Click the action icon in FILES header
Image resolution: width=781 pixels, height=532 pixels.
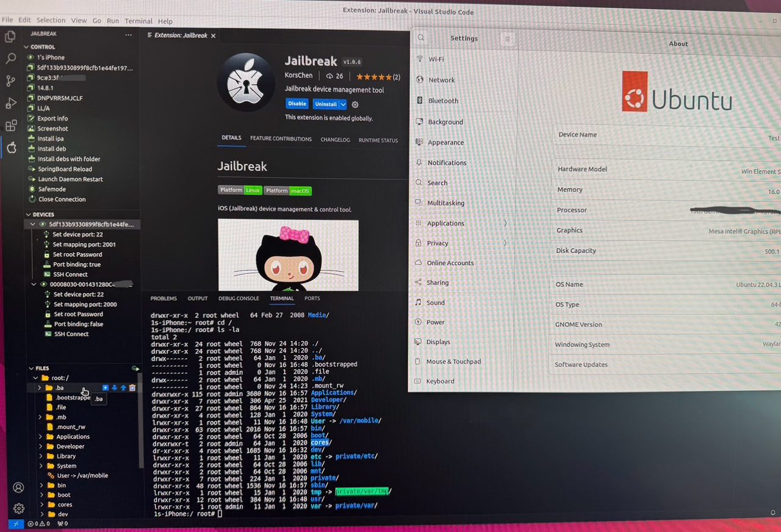pyautogui.click(x=135, y=368)
